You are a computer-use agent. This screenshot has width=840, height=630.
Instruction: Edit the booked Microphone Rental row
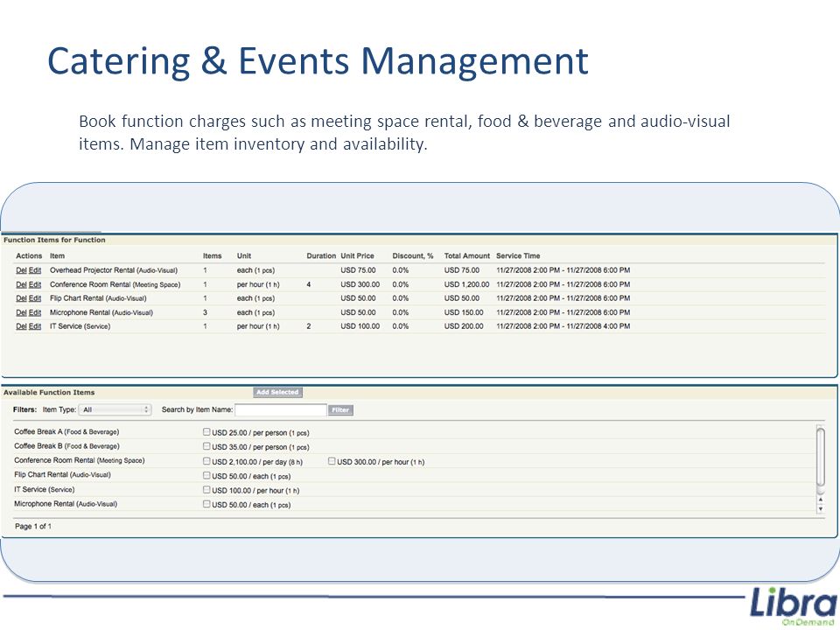[35, 312]
